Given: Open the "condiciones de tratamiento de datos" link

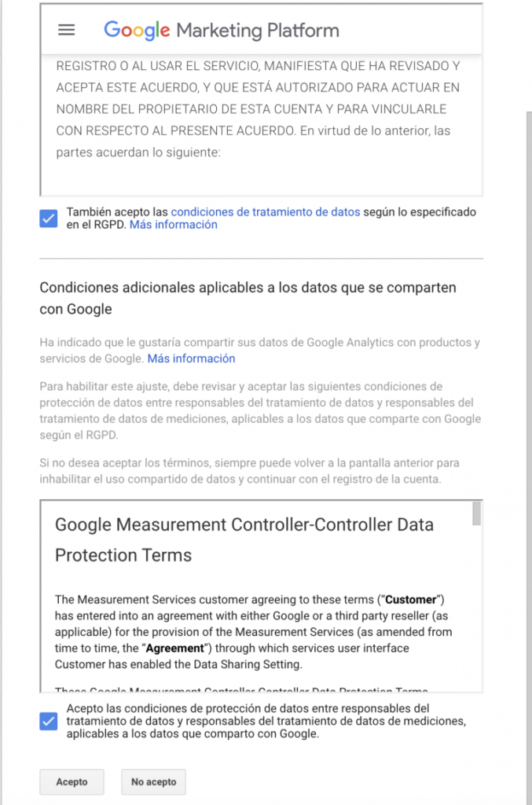Looking at the screenshot, I should click(266, 212).
